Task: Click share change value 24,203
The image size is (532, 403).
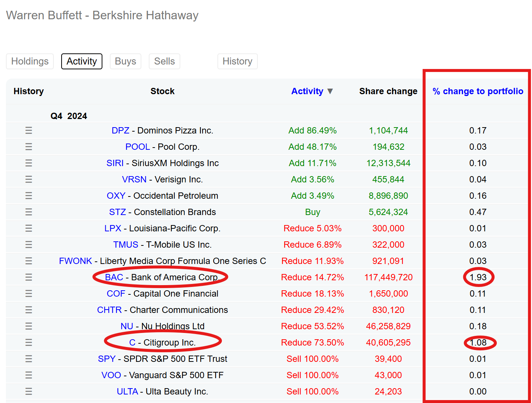Action: coord(388,392)
